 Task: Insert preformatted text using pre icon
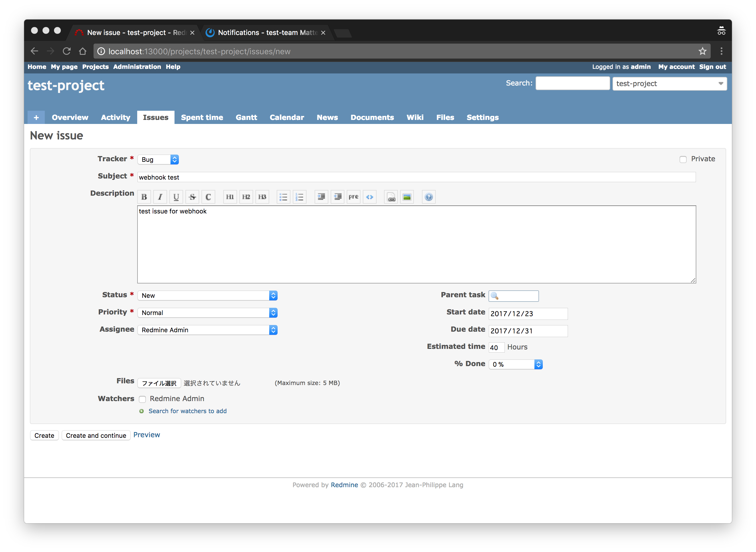pyautogui.click(x=353, y=197)
